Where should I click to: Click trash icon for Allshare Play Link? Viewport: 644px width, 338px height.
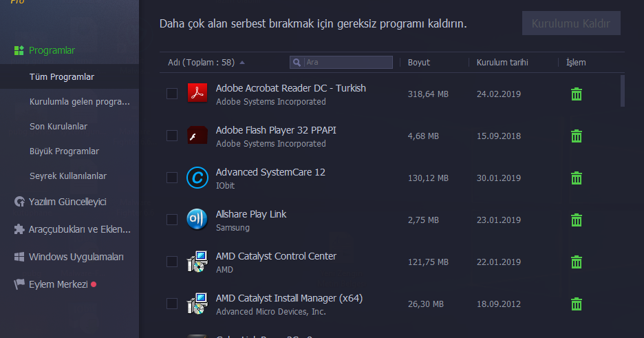coord(577,220)
